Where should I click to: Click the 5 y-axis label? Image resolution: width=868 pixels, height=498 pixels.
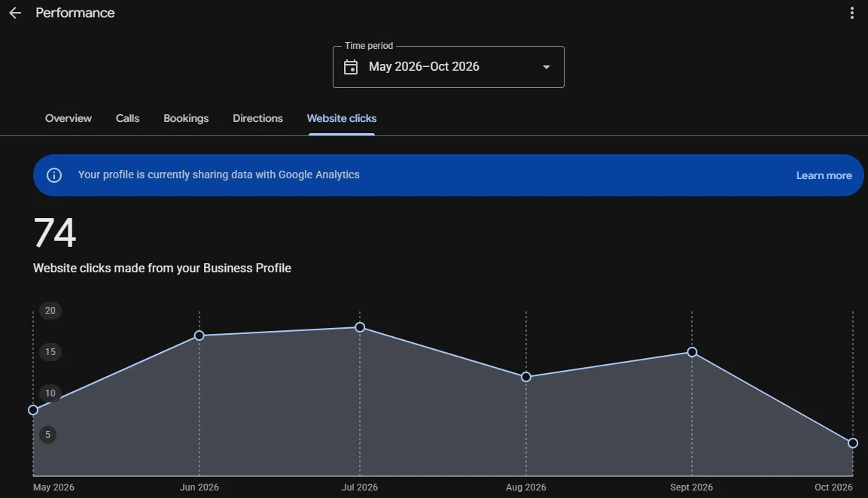(47, 435)
